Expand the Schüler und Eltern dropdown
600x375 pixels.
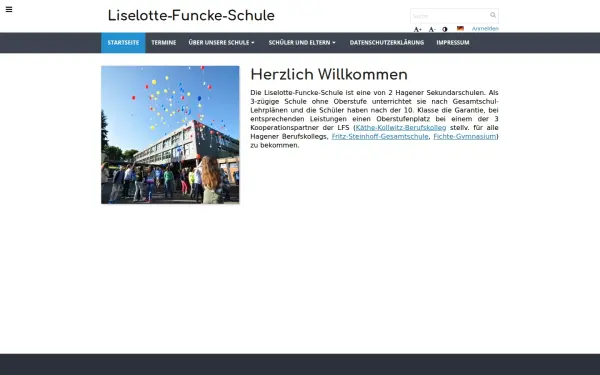302,42
